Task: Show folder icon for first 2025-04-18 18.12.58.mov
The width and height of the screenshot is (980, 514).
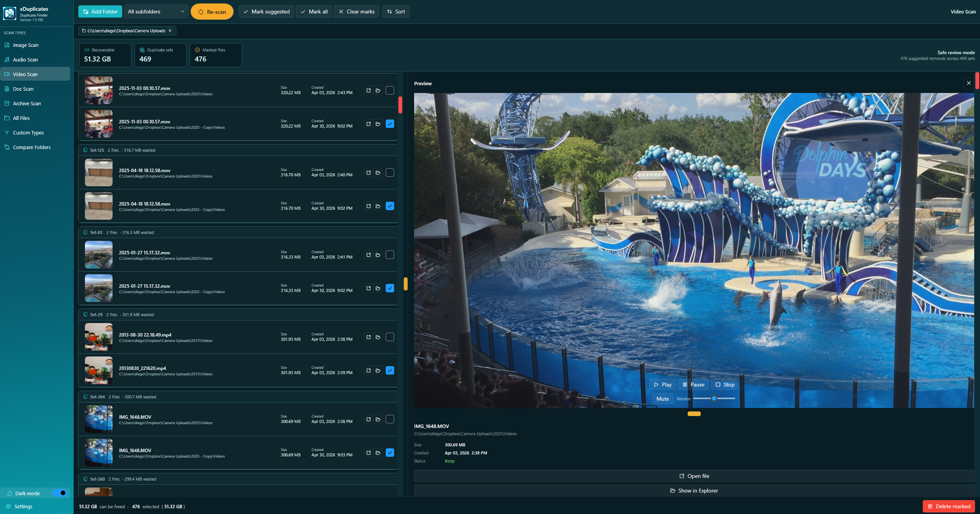Action: click(378, 172)
